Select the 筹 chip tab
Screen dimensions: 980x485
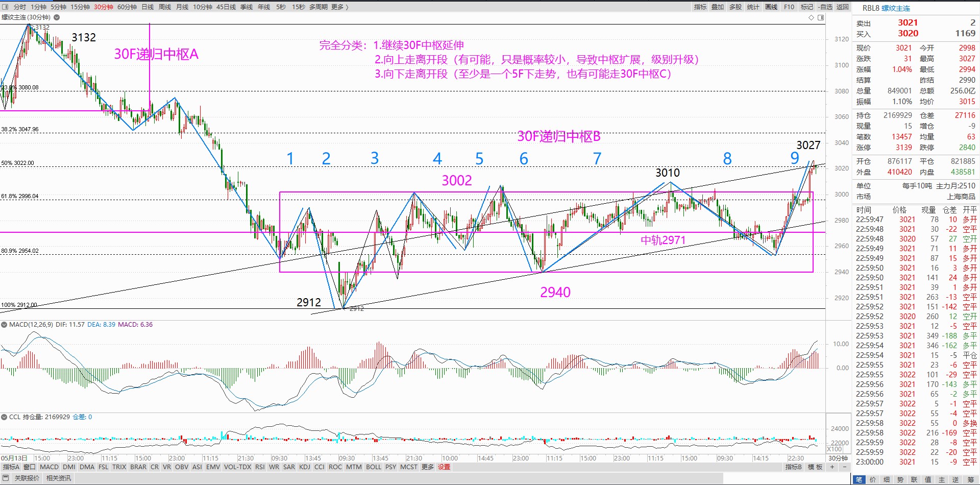[x=970, y=479]
